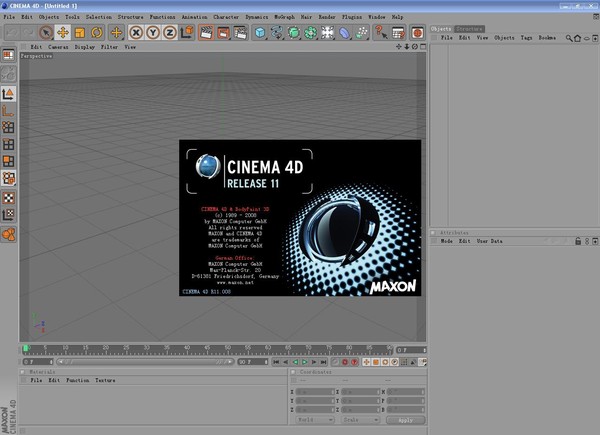Click the red Record keyframe button
The image size is (600, 435).
tap(345, 362)
